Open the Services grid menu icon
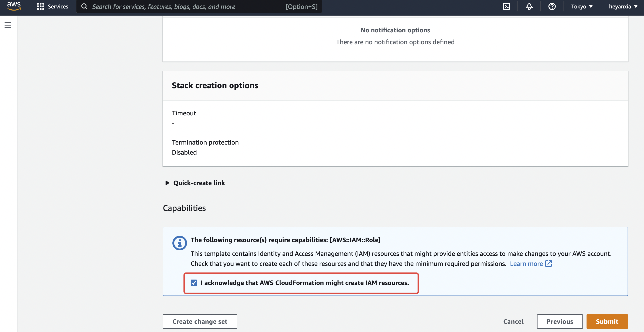Viewport: 644px width, 332px height. (x=40, y=7)
